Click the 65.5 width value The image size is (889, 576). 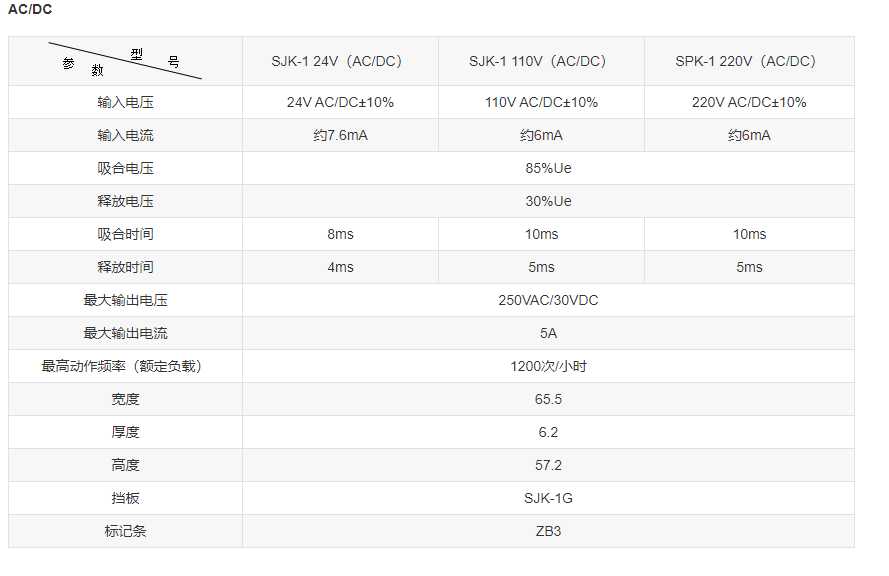548,399
